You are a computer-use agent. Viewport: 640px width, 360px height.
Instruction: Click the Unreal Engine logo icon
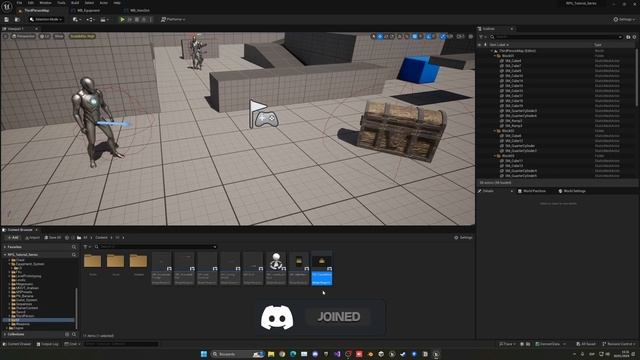point(7,7)
